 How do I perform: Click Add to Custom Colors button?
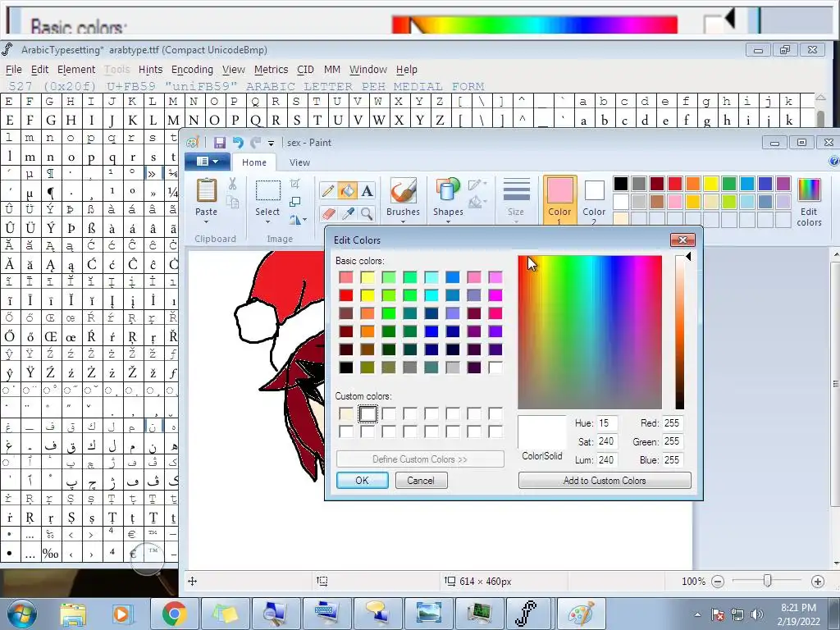point(605,480)
